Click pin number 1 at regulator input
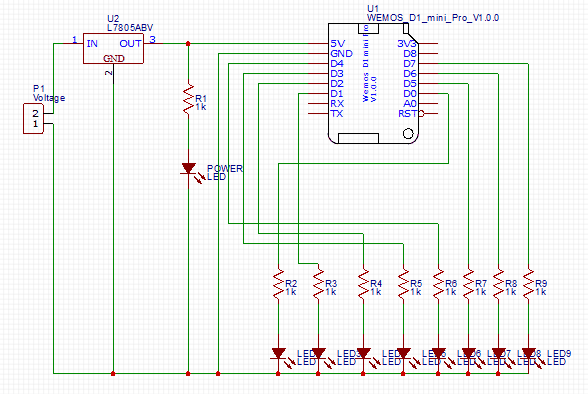Image resolution: width=588 pixels, height=394 pixels. point(75,39)
